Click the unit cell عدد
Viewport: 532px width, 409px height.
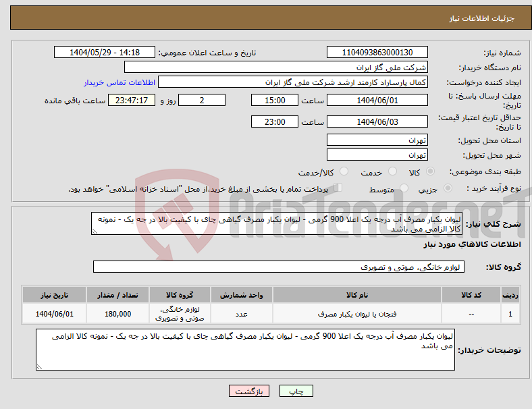tap(241, 314)
